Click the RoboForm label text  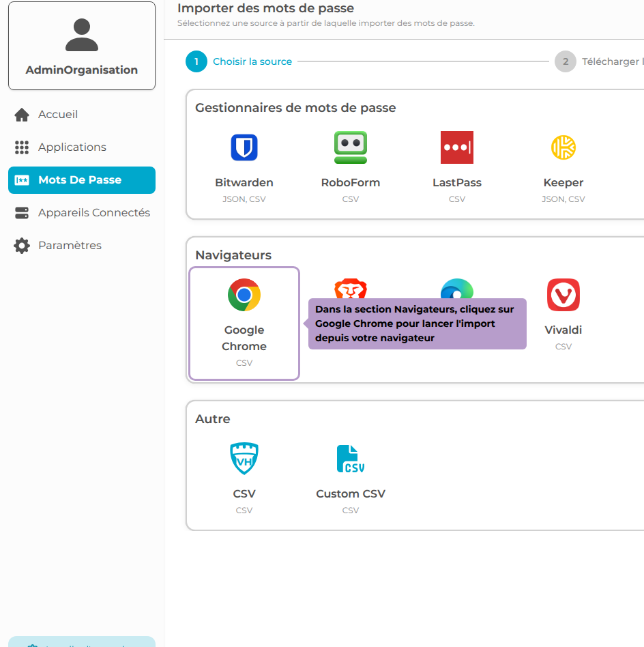[x=350, y=182]
